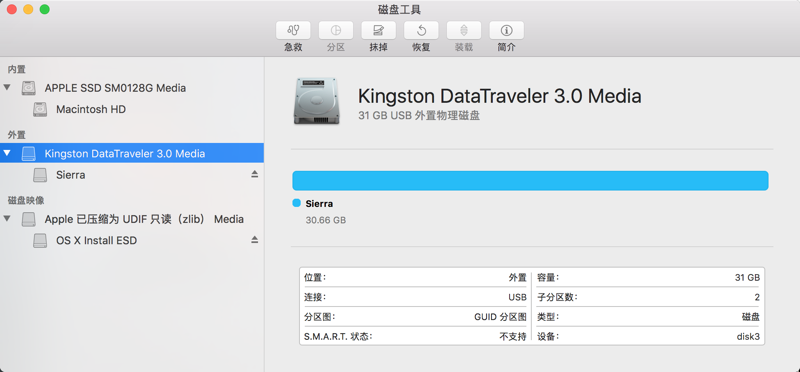Collapse the Apple UDIF Media disclosure triangle
The height and width of the screenshot is (372, 800).
(x=7, y=218)
